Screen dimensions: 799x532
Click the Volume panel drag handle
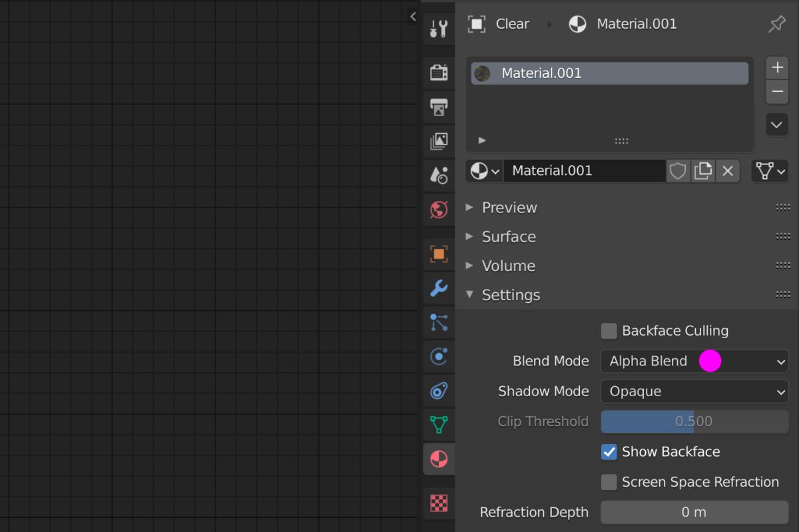click(x=784, y=266)
